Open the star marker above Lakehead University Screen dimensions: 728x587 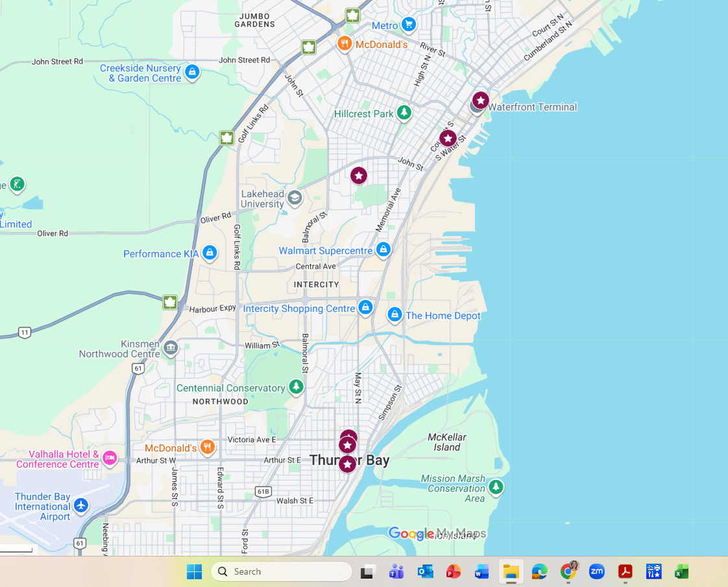tap(358, 176)
